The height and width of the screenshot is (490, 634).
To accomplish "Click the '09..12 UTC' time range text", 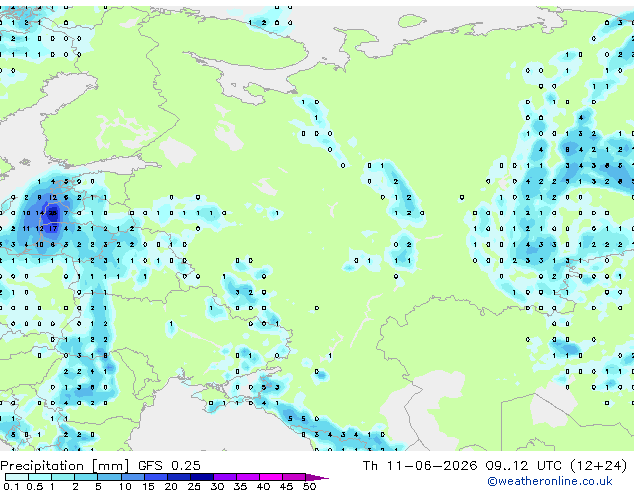I will 523,466.
